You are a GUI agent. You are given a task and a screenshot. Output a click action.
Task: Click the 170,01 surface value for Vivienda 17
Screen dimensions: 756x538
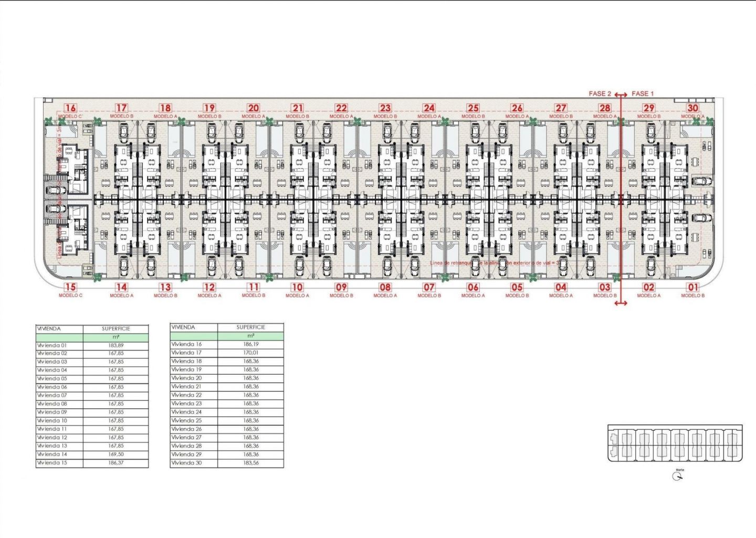coord(251,353)
